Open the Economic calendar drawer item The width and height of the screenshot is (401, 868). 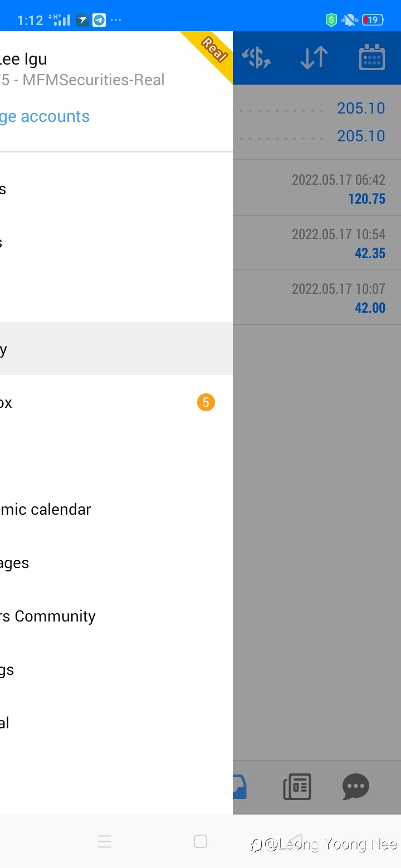point(116,509)
